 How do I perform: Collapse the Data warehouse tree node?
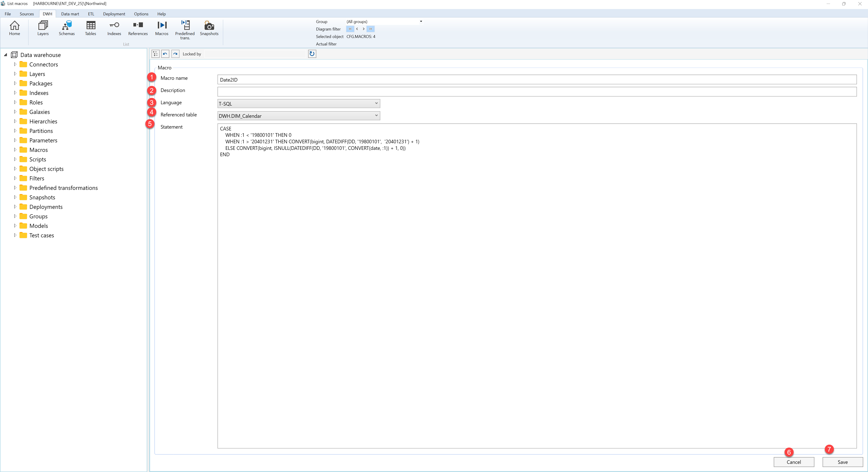(x=5, y=54)
